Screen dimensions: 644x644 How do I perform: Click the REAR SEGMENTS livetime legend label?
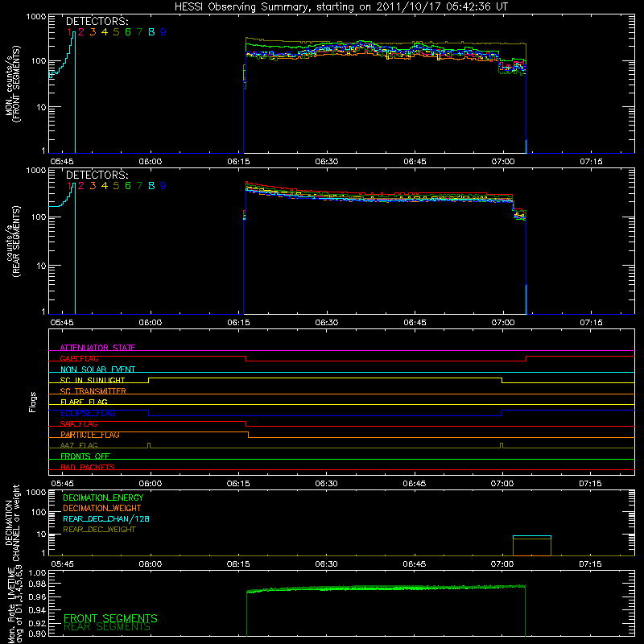(107, 627)
